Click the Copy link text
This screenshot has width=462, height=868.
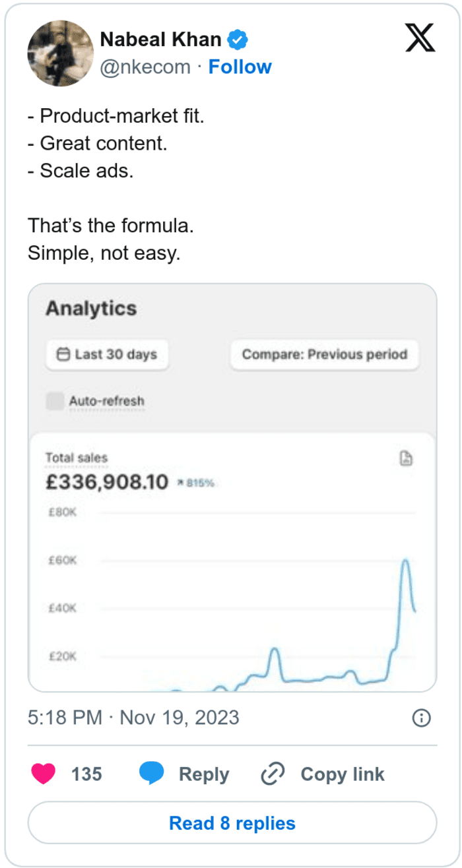click(x=342, y=774)
